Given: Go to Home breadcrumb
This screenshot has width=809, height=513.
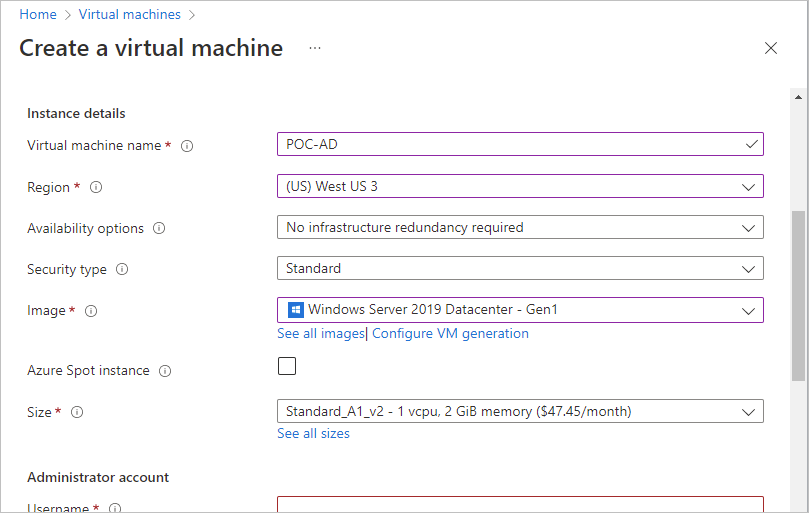Looking at the screenshot, I should 38,14.
